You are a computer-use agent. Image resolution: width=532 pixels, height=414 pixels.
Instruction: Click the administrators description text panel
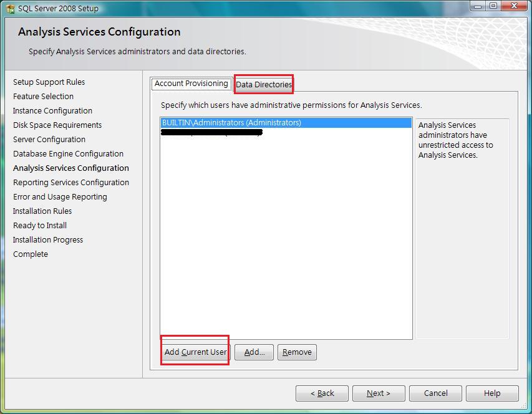462,229
